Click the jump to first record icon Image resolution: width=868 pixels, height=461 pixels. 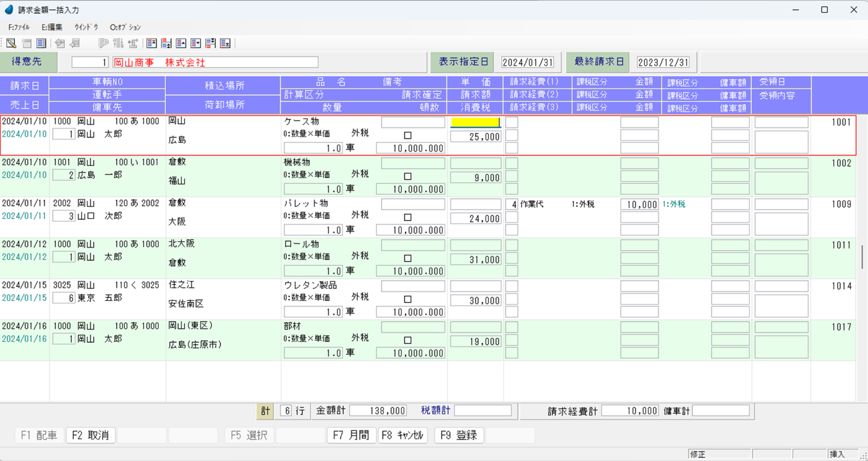(151, 43)
